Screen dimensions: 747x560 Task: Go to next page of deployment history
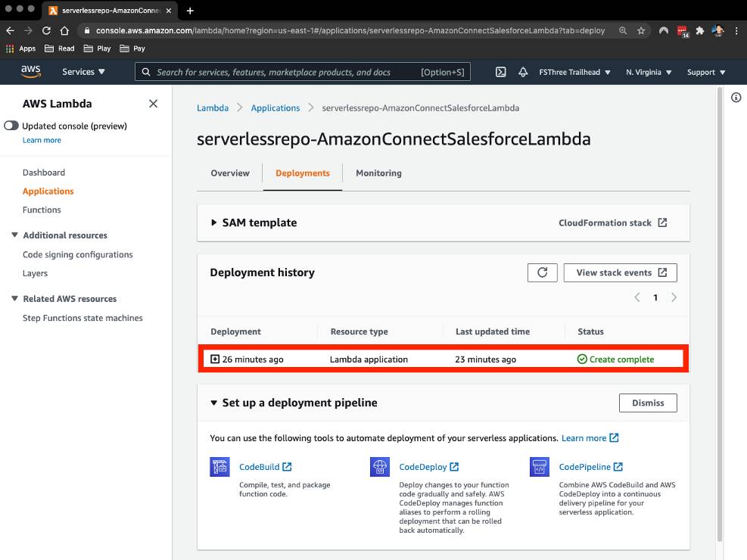(674, 297)
